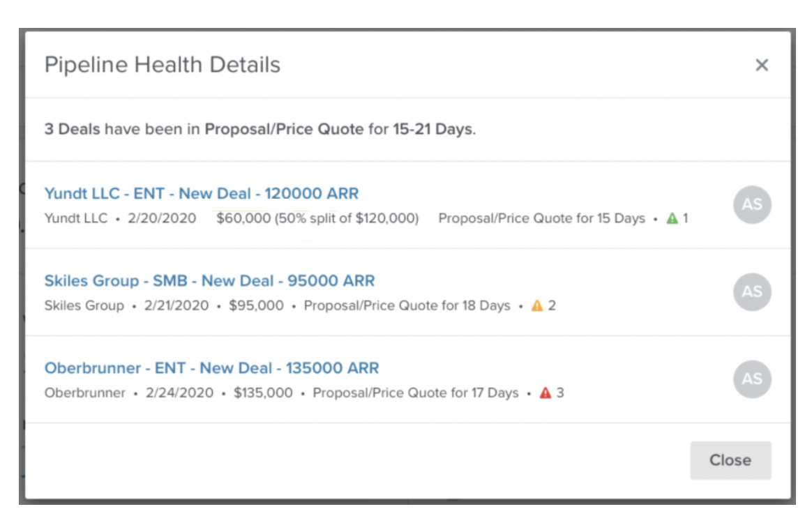812x516 pixels.
Task: Open the Yundt LLC - ENT - New Deal link
Action: 200,193
